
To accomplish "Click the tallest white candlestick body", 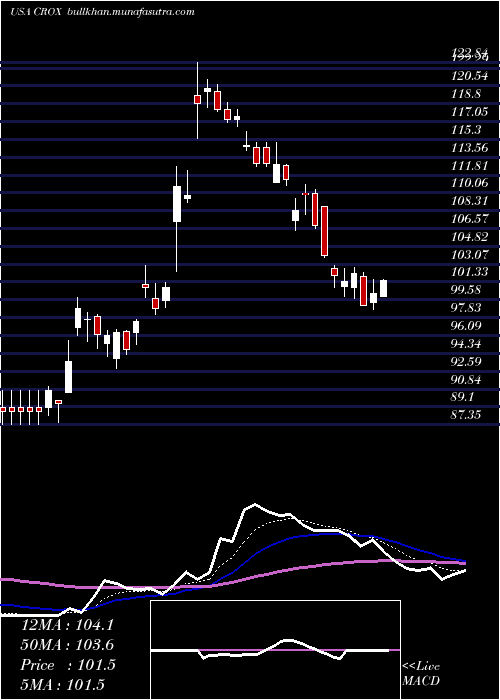I will point(177,204).
